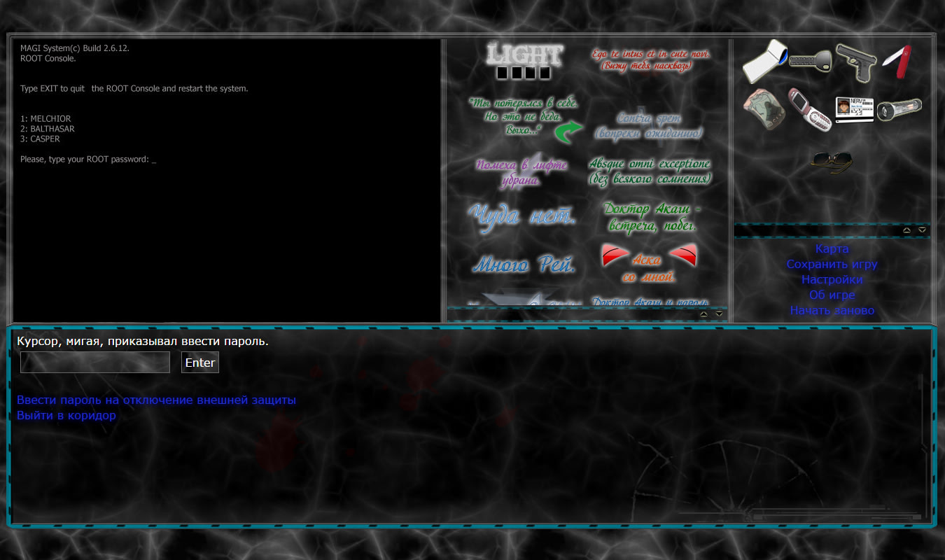Select the NERV ID card
The image size is (945, 560).
click(x=854, y=109)
